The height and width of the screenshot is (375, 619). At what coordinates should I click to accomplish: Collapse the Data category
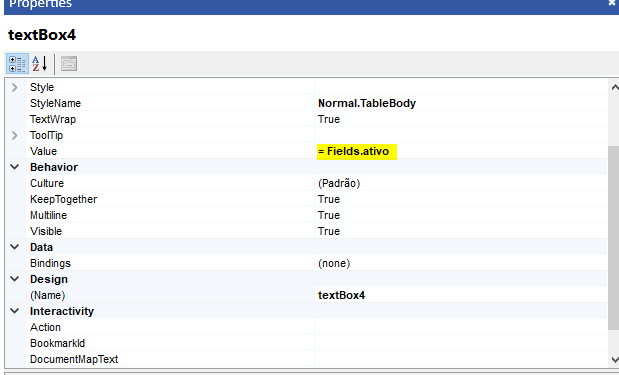(x=15, y=247)
